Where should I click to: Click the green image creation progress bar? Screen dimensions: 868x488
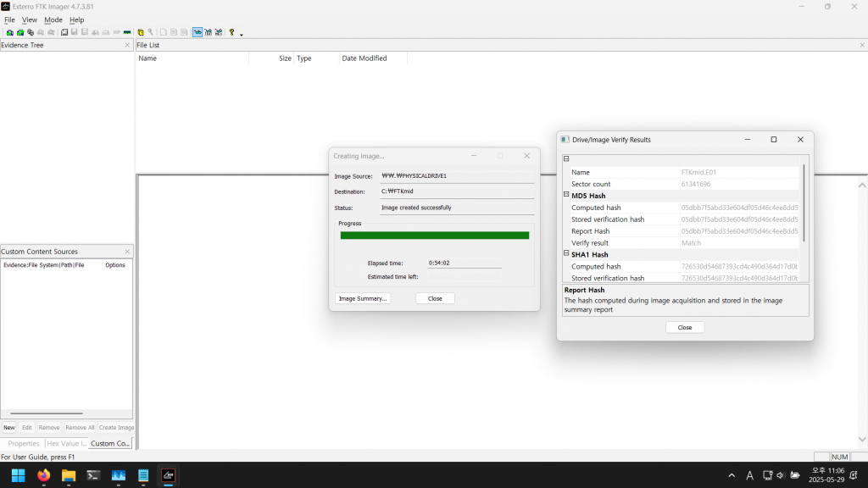pos(435,236)
